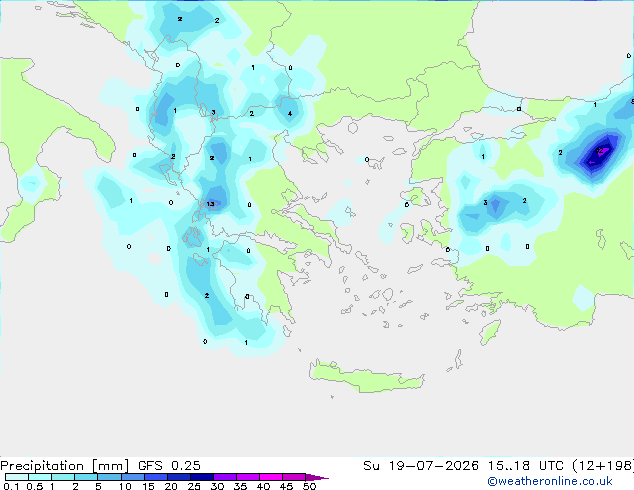Screen dimensions: 634x490
Task: Click legend tick label '0.1'
Action: 11,486
